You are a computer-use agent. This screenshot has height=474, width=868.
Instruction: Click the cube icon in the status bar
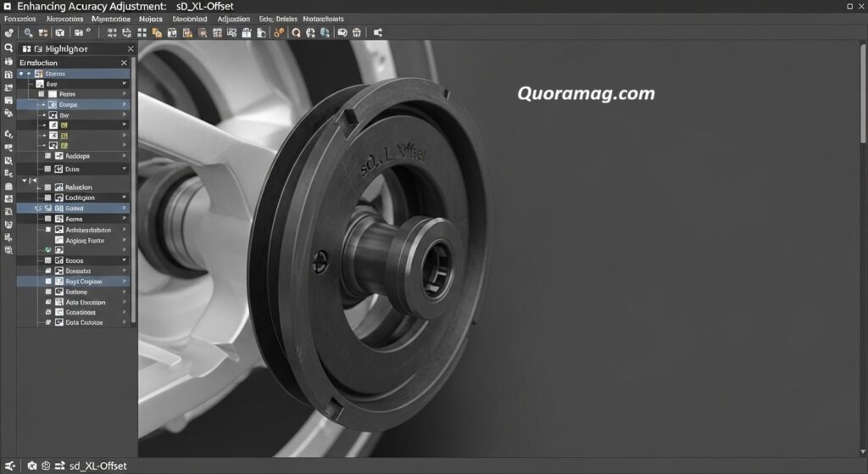[31, 466]
